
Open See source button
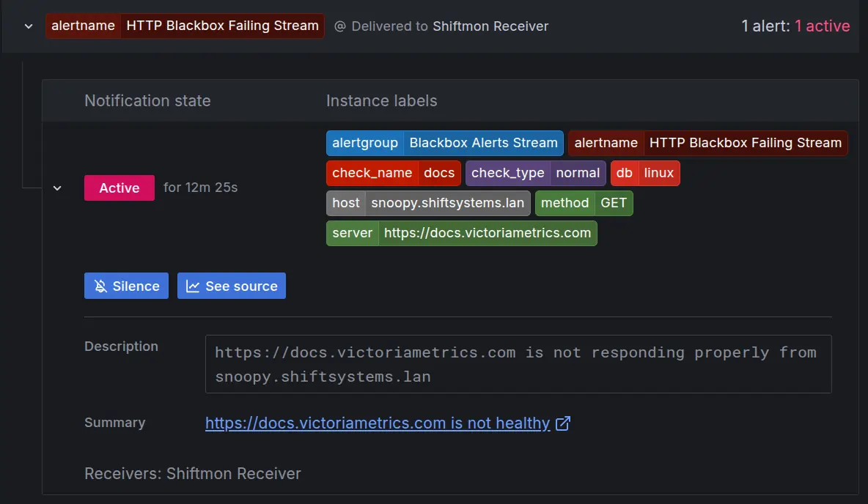click(x=232, y=286)
